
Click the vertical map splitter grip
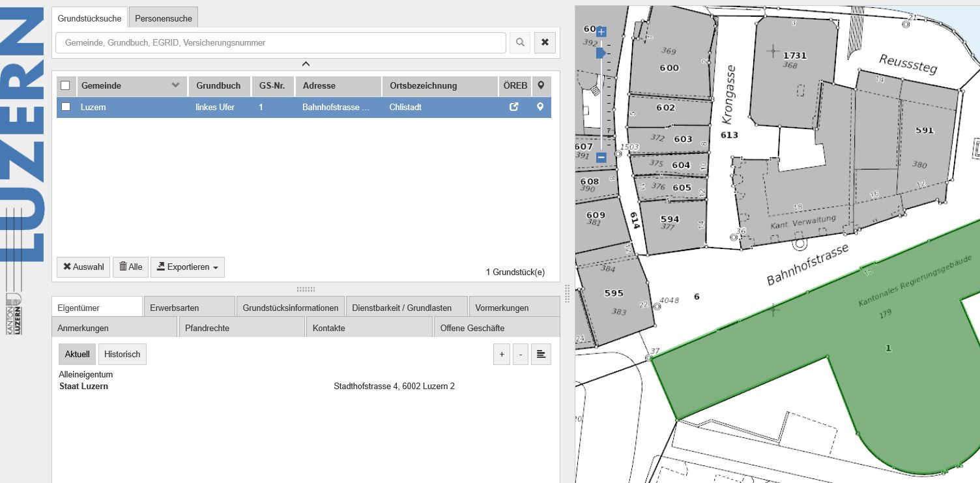[567, 293]
